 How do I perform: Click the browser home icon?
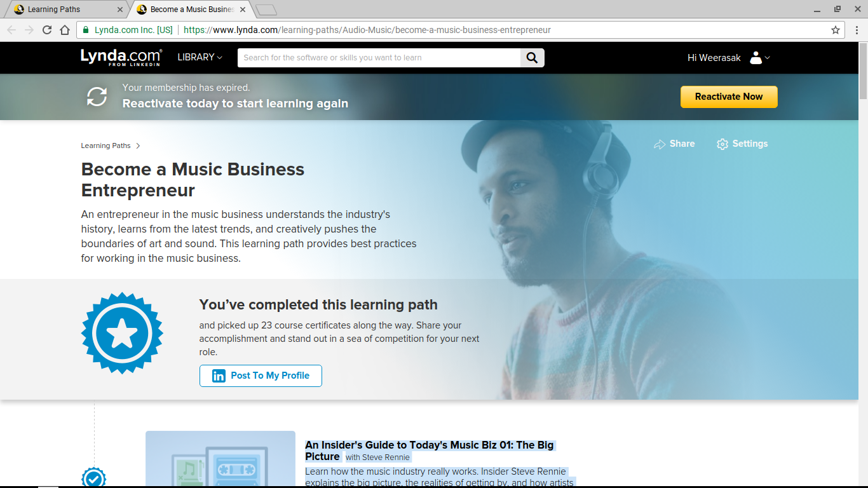(65, 30)
